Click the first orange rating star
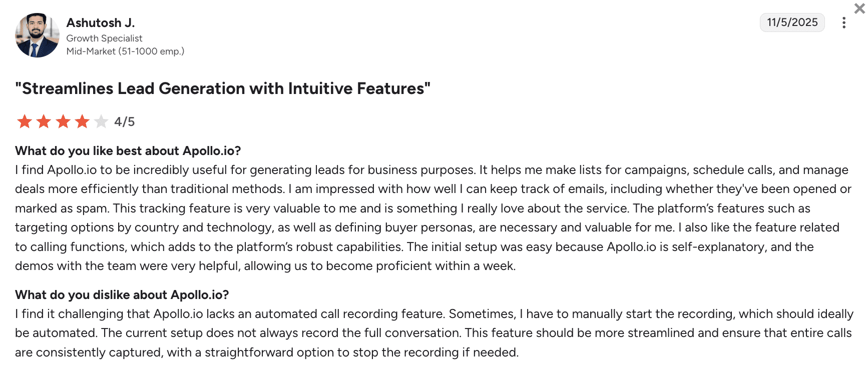The width and height of the screenshot is (868, 366). pyautogui.click(x=25, y=121)
